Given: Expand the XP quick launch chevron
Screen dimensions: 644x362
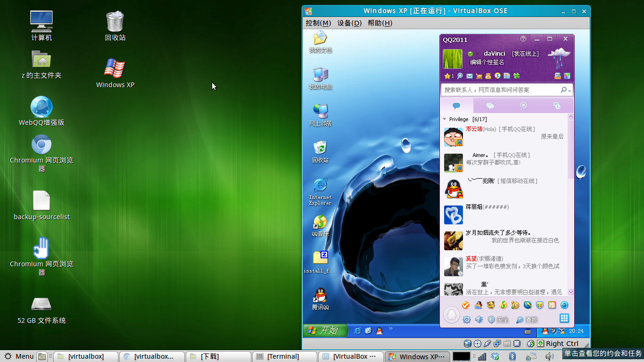Looking at the screenshot, I should point(390,329).
